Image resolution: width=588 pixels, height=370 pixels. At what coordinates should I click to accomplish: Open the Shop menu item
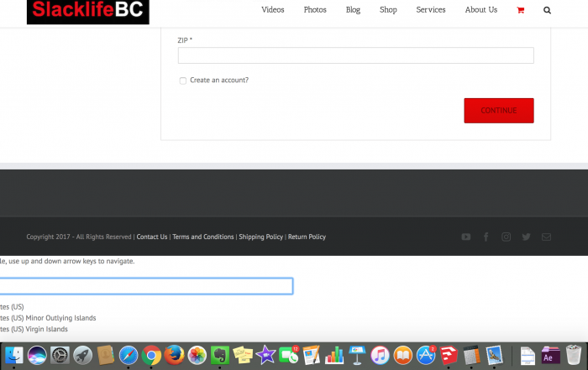388,10
